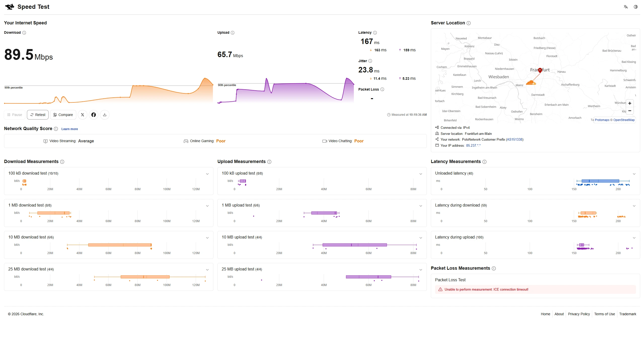Open the Privacy Policy footer link
644x356 pixels.
click(x=579, y=314)
